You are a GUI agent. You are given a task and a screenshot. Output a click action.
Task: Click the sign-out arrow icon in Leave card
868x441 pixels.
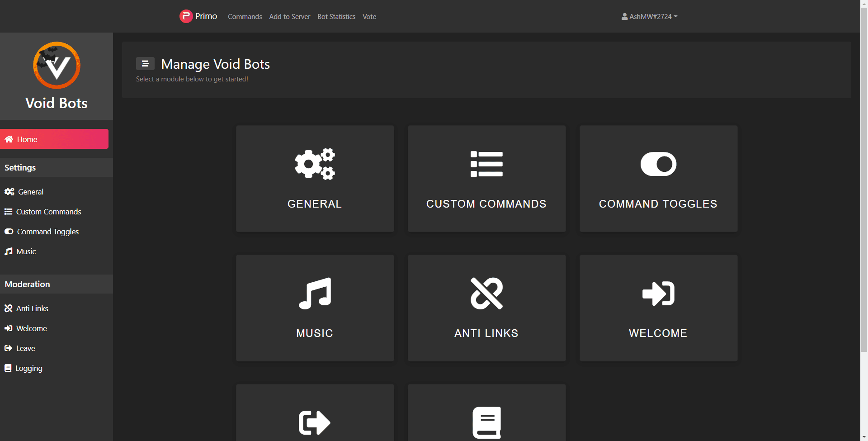click(x=315, y=422)
